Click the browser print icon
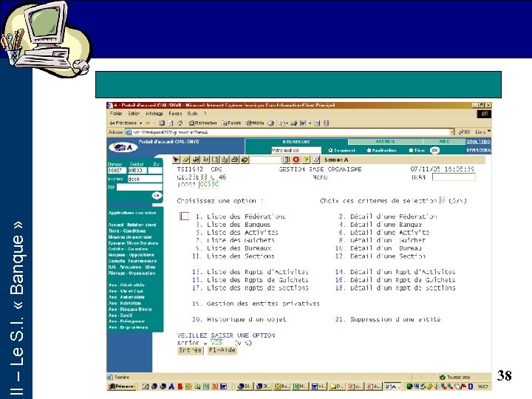This screenshot has height=399, width=532. [x=294, y=123]
